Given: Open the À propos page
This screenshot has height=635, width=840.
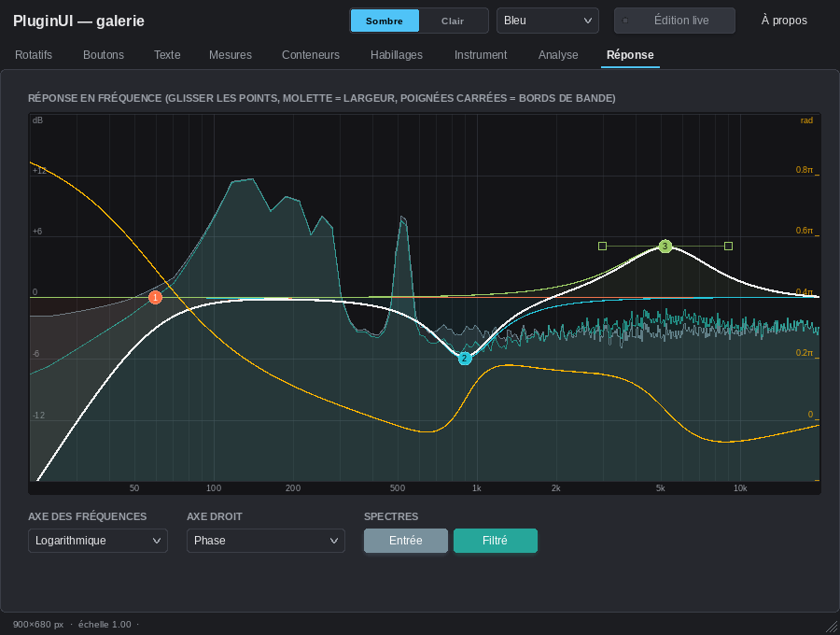Looking at the screenshot, I should point(784,21).
